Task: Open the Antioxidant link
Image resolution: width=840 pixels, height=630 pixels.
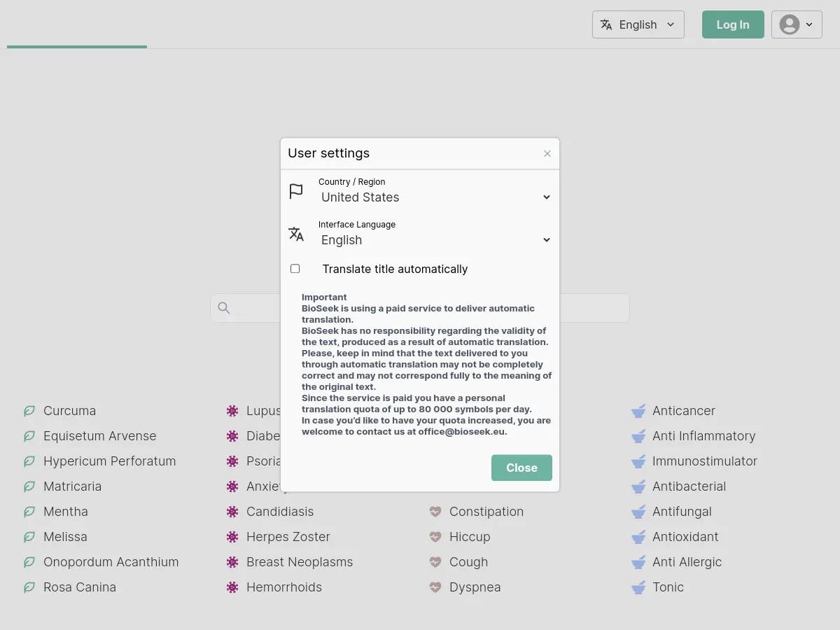Action: [685, 537]
